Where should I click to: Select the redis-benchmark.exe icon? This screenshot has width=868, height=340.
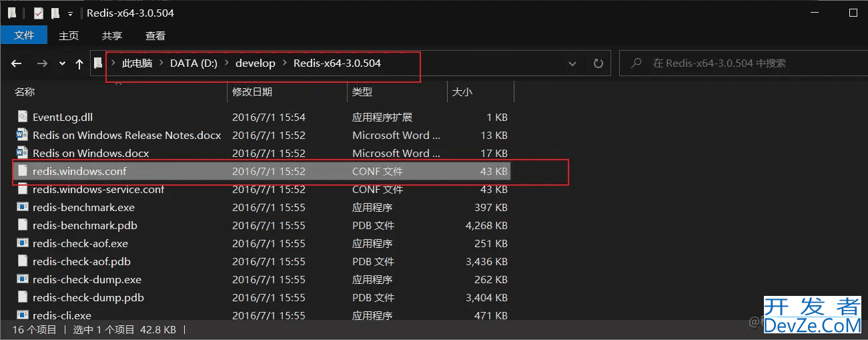(23, 207)
